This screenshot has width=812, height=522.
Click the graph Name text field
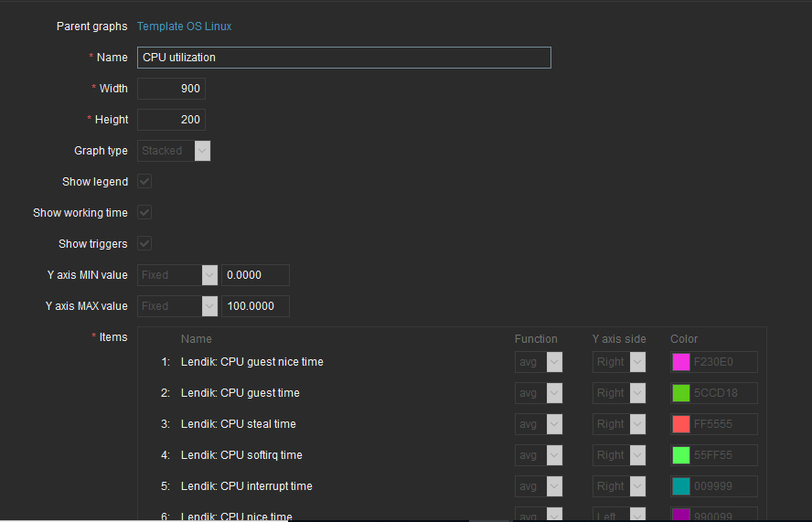point(344,58)
